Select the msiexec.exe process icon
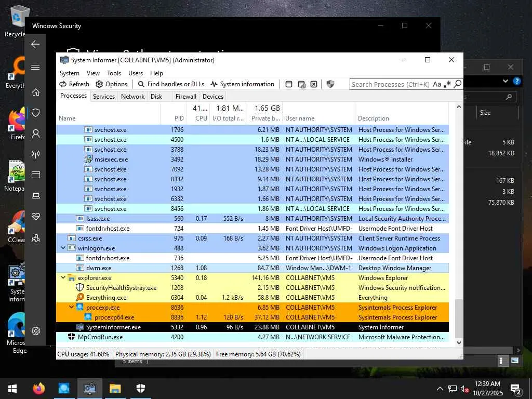The width and height of the screenshot is (532, 399). coord(88,159)
